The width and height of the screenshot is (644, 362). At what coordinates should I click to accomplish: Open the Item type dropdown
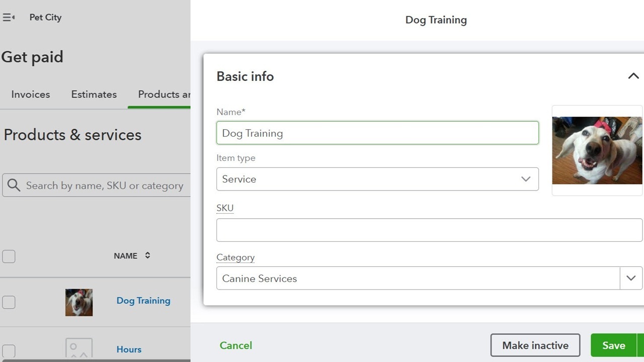point(377,179)
